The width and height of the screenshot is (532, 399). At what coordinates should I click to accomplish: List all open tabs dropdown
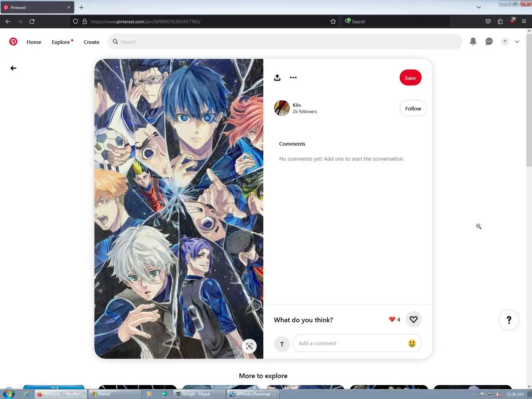coord(479,7)
